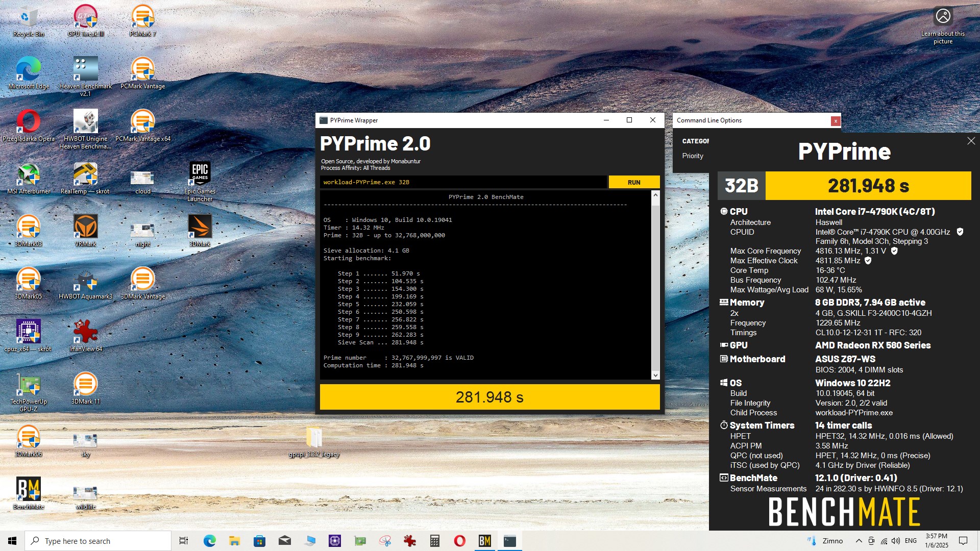Click the Windows Start button

(x=12, y=541)
